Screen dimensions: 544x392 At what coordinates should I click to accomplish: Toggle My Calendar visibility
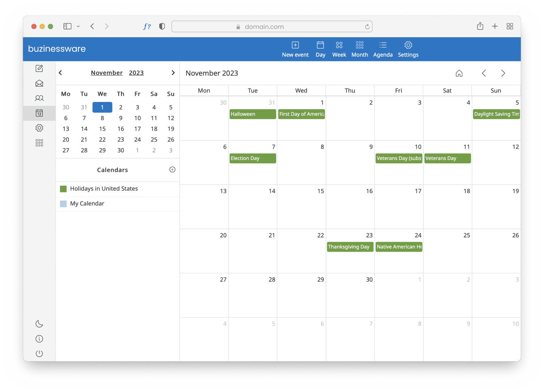tap(63, 204)
